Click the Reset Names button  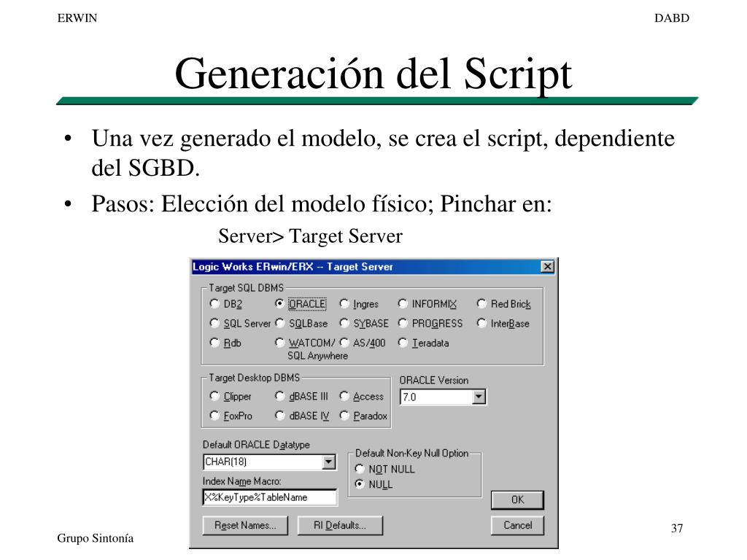(x=245, y=525)
